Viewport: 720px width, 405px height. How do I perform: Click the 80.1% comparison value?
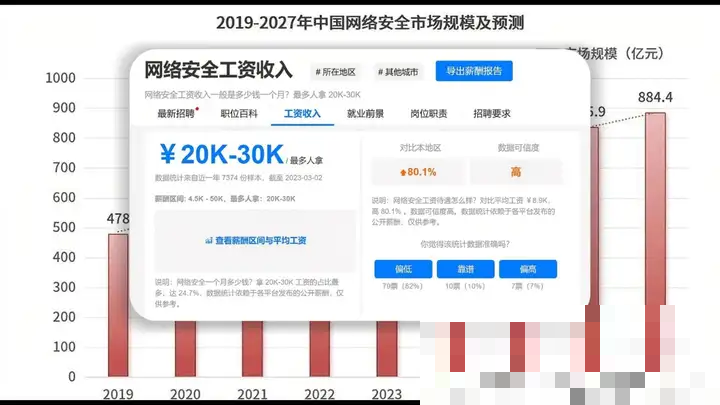[x=422, y=172]
